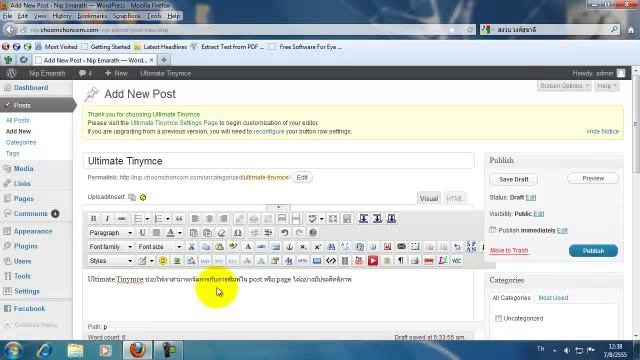Insert special character omega symbol
Viewport: 640px width, 360px height.
click(x=238, y=233)
